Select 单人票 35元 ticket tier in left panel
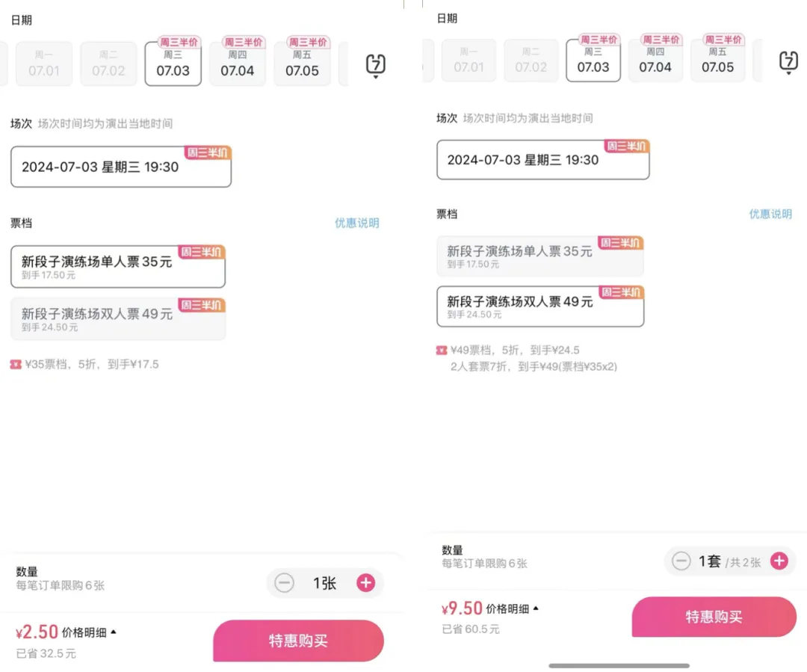 (x=118, y=267)
